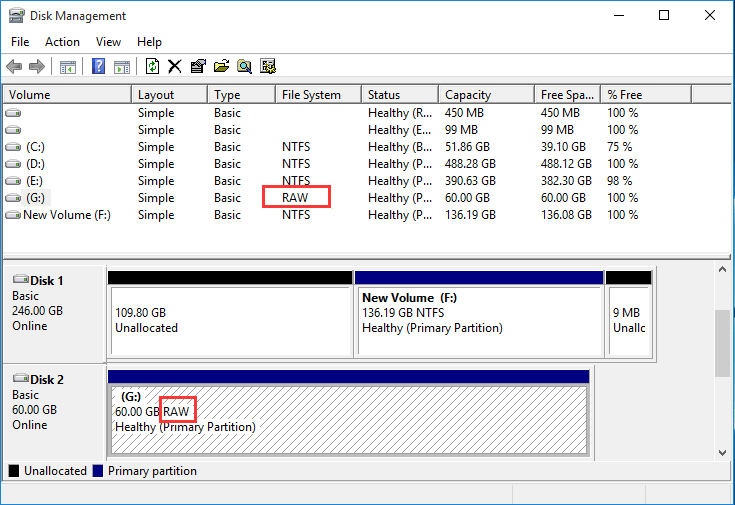
Task: Click the Forward arrow in the toolbar
Action: 37,66
